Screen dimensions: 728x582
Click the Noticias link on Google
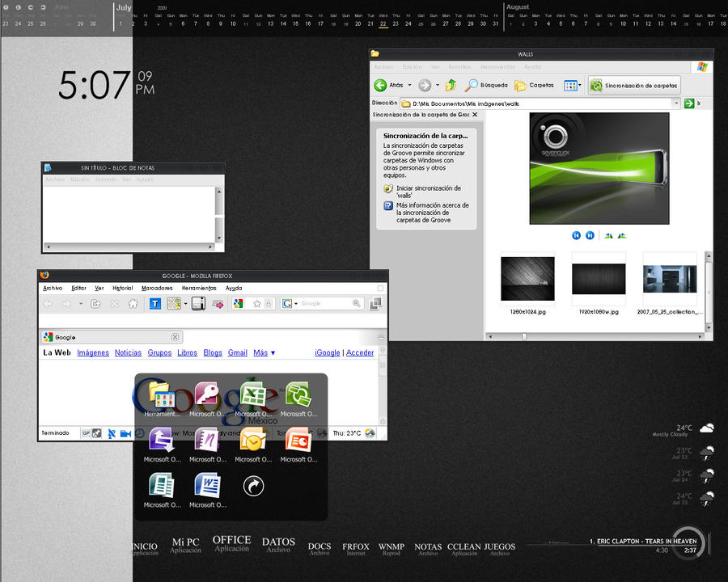(128, 352)
